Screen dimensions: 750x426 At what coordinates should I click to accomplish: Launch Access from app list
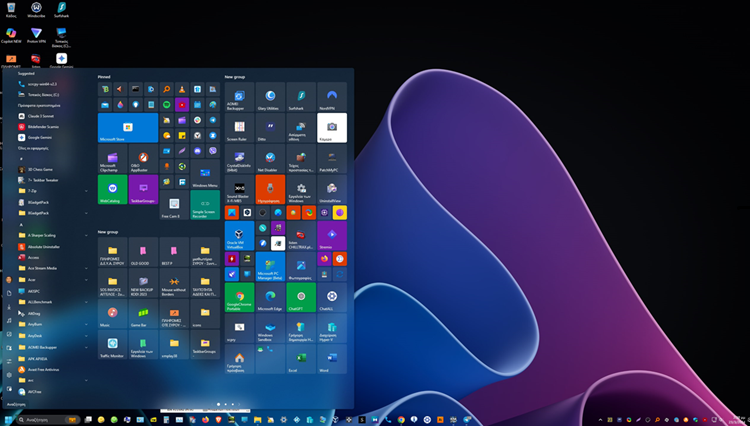pos(53,258)
